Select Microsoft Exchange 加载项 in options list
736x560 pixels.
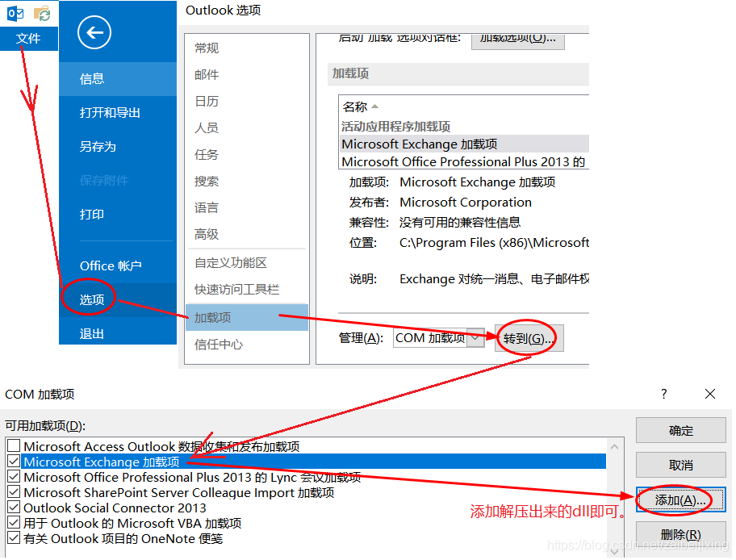pos(464,144)
